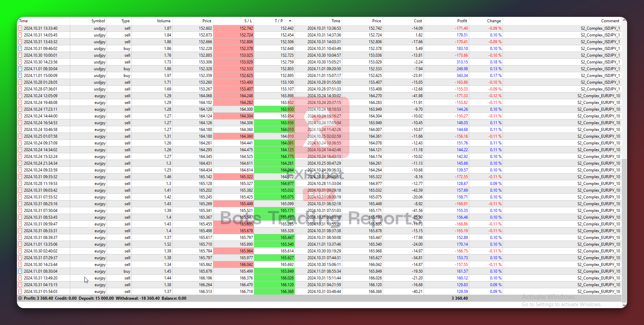
Task: Click the Deposit: 15 000.00 summary text
Action: 96,298
